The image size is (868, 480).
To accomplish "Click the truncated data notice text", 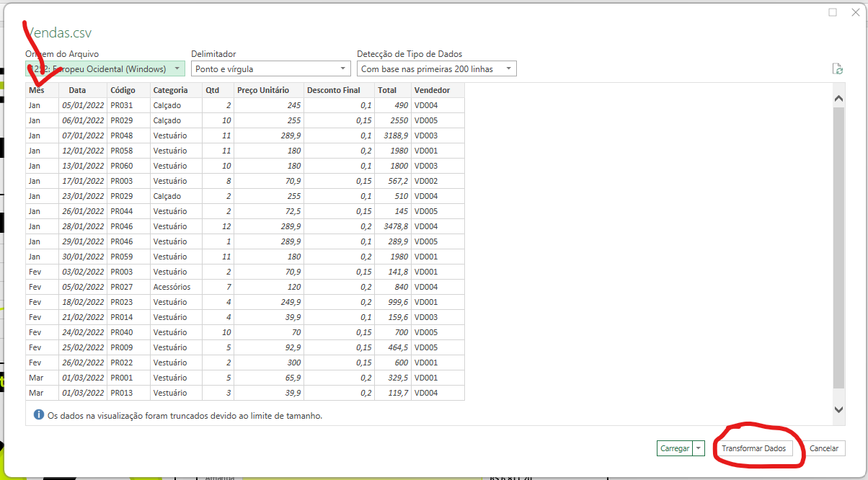I will [185, 416].
